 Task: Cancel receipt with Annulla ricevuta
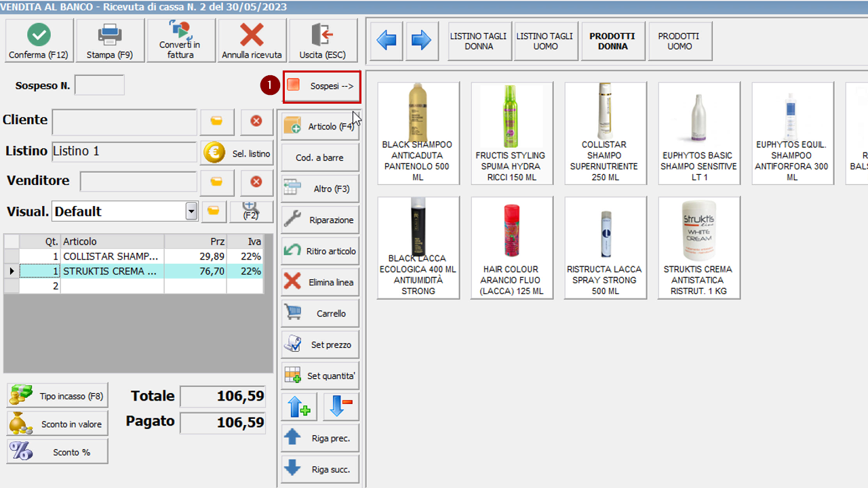tap(252, 41)
